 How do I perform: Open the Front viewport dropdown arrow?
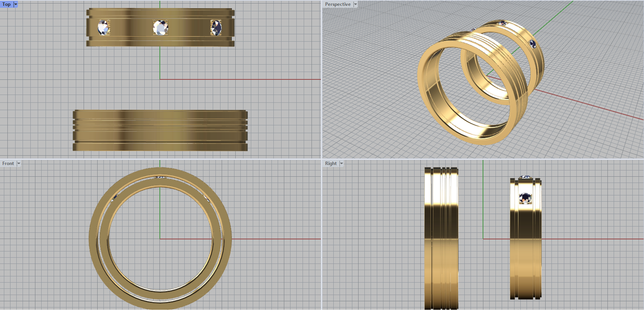tap(19, 163)
